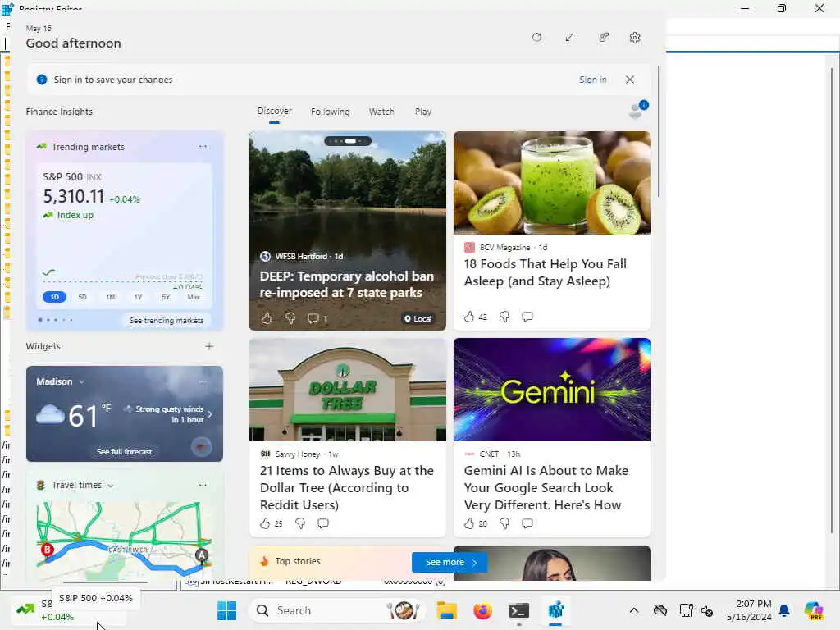This screenshot has width=840, height=630.
Task: Click See full forecast link
Action: coord(125,452)
